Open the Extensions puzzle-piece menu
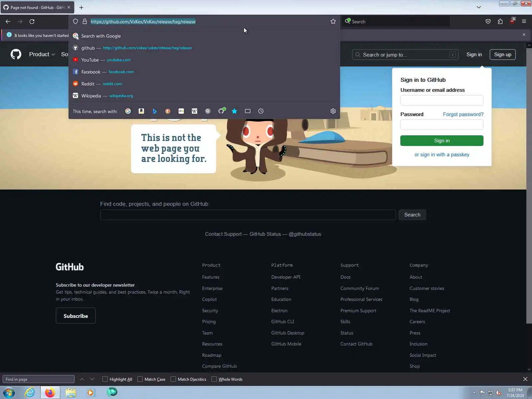The width and height of the screenshot is (532, 399). [500, 22]
